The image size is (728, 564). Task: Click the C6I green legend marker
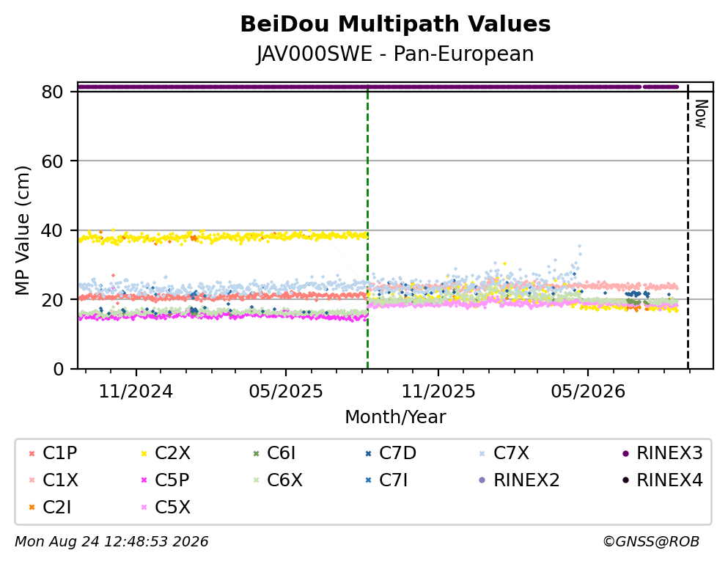(x=257, y=453)
